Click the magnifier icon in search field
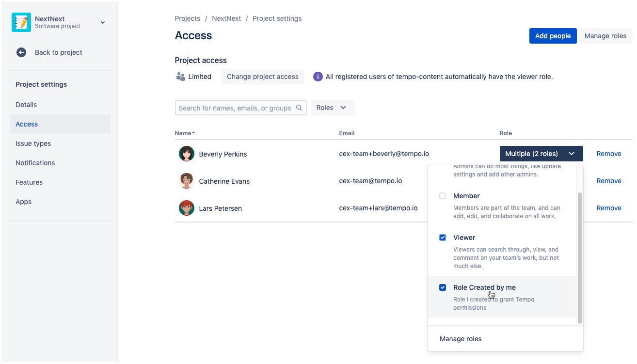The height and width of the screenshot is (364, 637). [x=300, y=108]
